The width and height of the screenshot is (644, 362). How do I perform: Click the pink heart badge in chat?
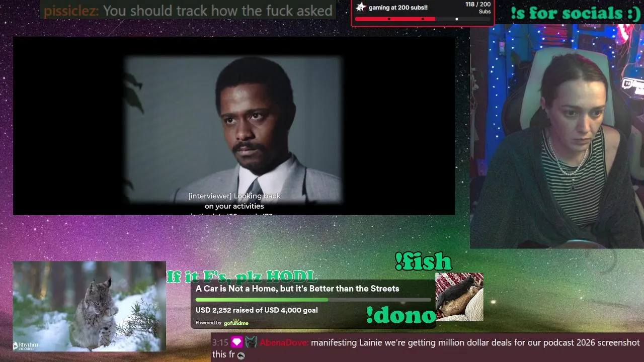pos(236,343)
